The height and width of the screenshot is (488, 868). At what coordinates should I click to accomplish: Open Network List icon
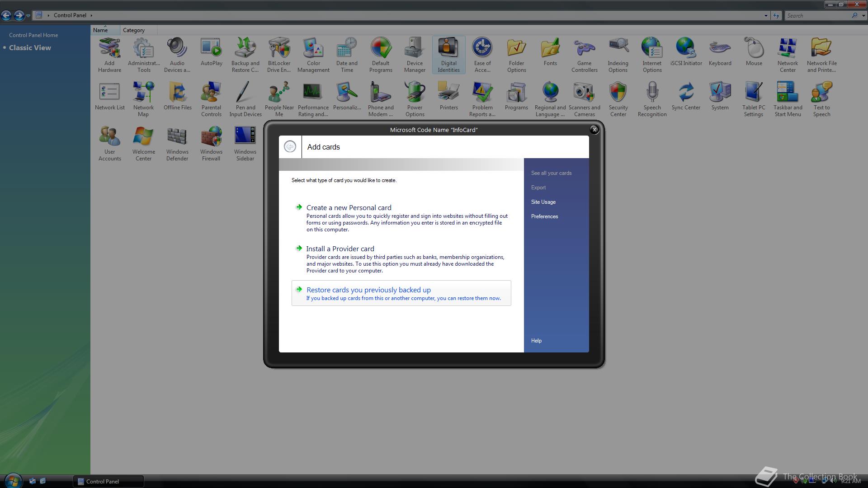tap(109, 96)
